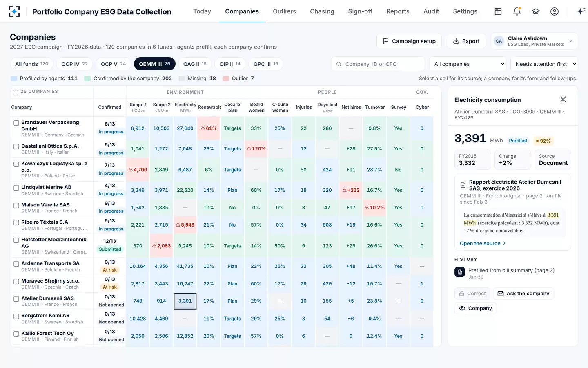Click the app logo icon
The height and width of the screenshot is (368, 588).
point(14,11)
